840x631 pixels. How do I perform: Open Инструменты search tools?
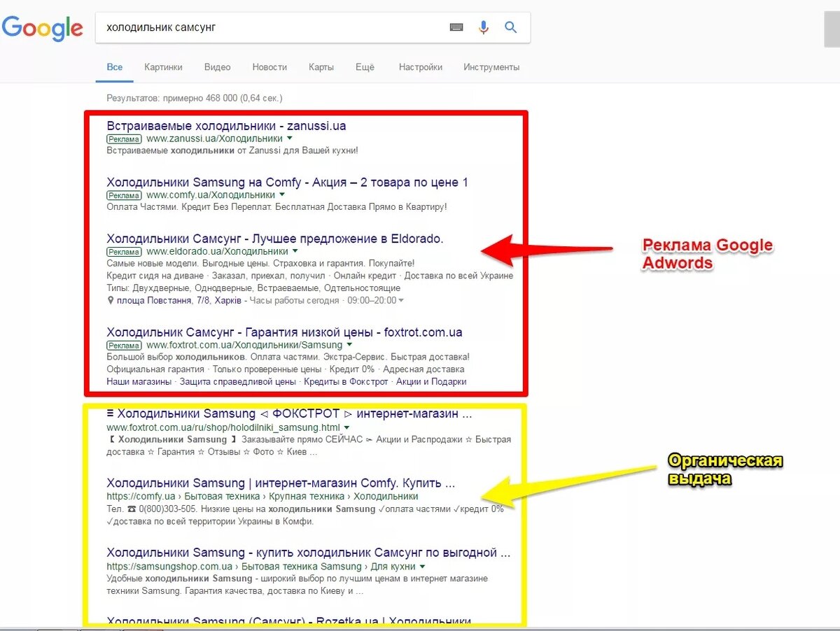click(491, 67)
